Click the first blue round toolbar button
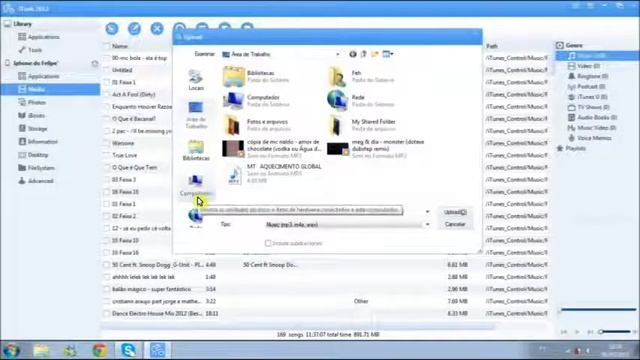The height and width of the screenshot is (360, 640). (112, 29)
